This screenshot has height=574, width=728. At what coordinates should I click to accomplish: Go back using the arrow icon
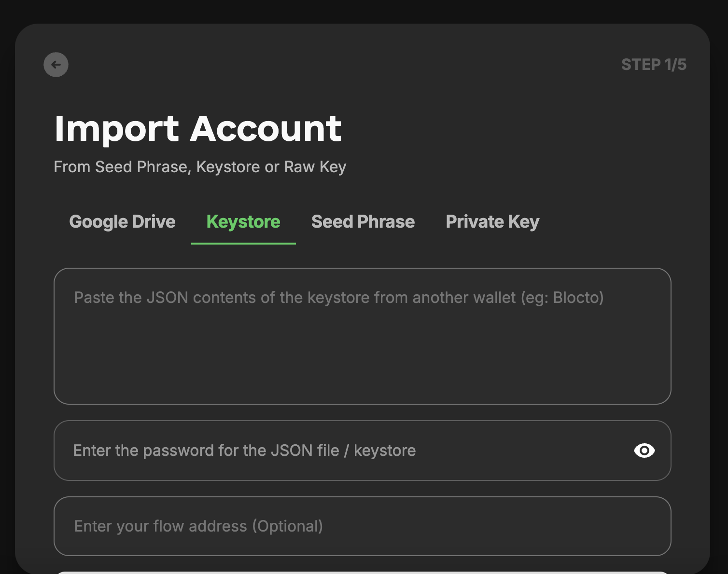(56, 65)
